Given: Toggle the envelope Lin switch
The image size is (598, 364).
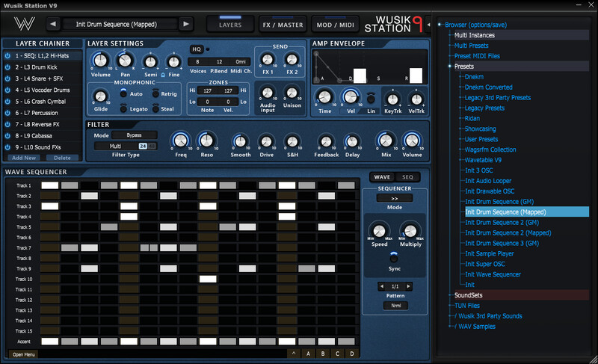Looking at the screenshot, I should point(371,99).
